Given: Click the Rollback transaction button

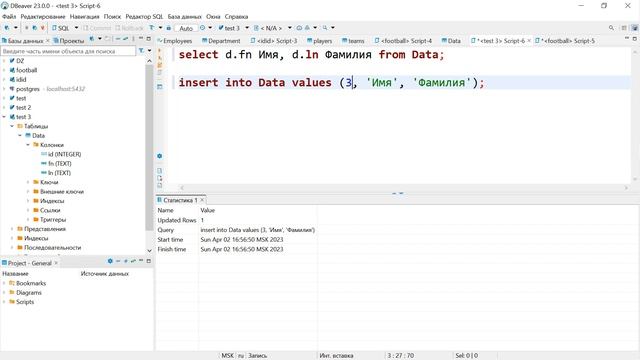Looking at the screenshot, I should [129, 28].
